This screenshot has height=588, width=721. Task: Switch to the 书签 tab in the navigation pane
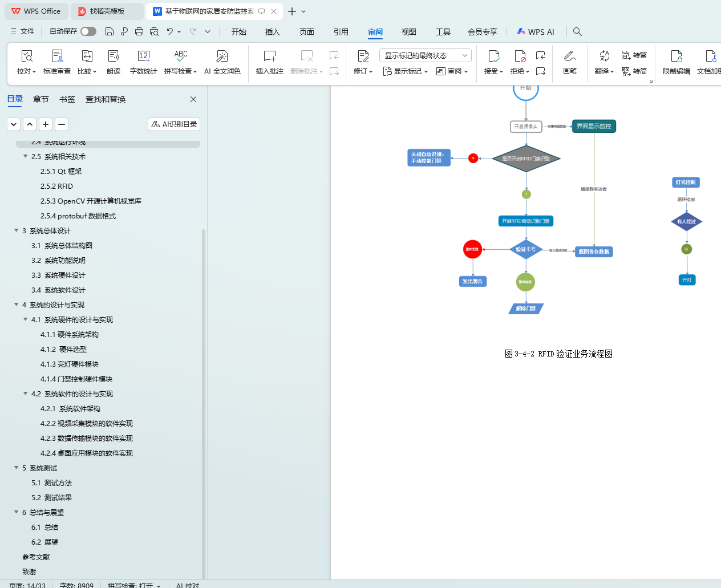pos(67,99)
